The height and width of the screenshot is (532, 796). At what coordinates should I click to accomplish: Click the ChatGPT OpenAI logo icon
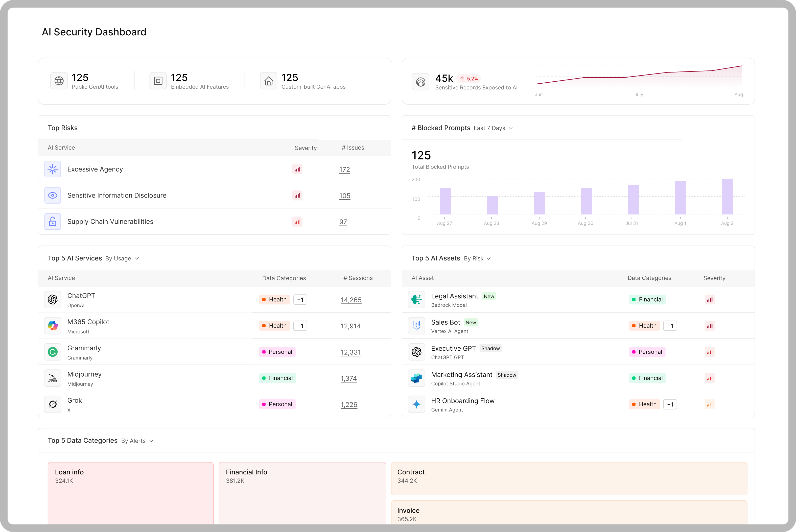coord(53,300)
